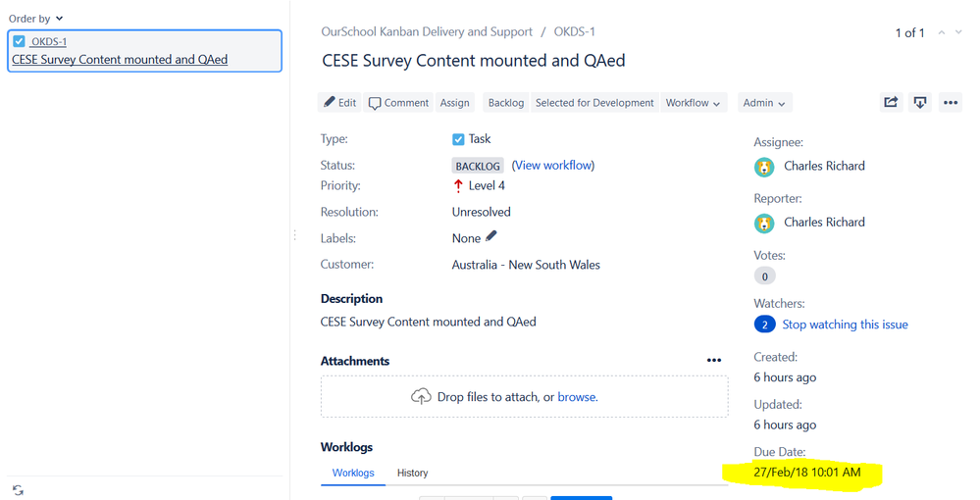Click the Level 4 priority arrow icon
This screenshot has height=500, width=980.
pyautogui.click(x=458, y=185)
